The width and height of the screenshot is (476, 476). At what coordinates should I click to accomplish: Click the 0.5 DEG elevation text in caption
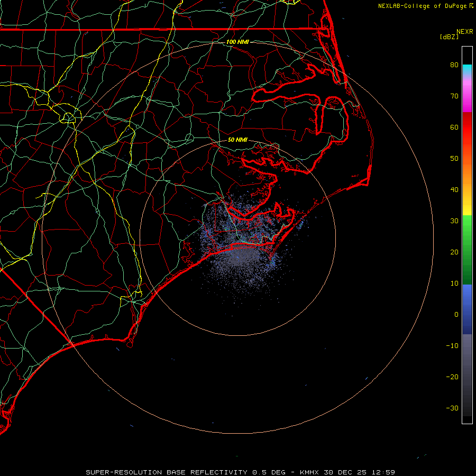(x=269, y=472)
